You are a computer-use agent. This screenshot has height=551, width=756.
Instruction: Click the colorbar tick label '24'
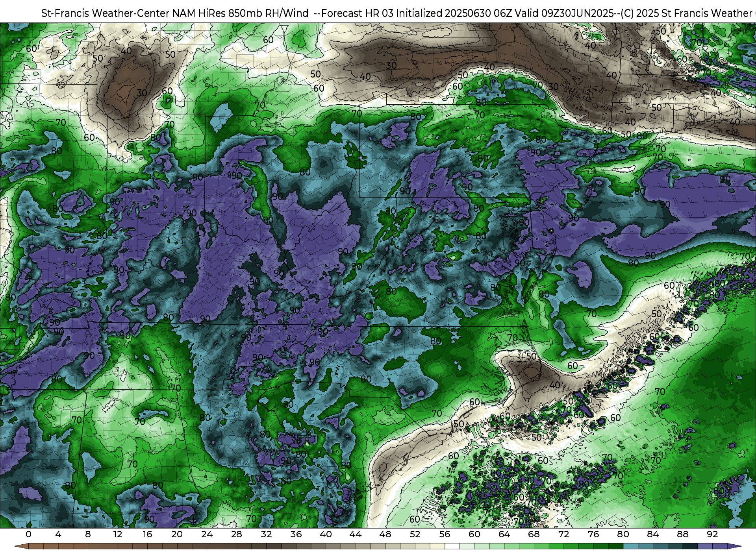[x=207, y=534]
